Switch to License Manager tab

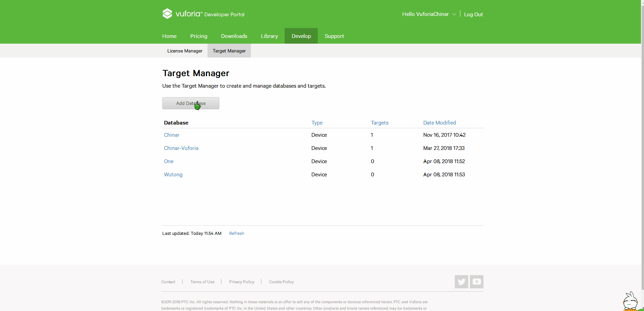(185, 51)
